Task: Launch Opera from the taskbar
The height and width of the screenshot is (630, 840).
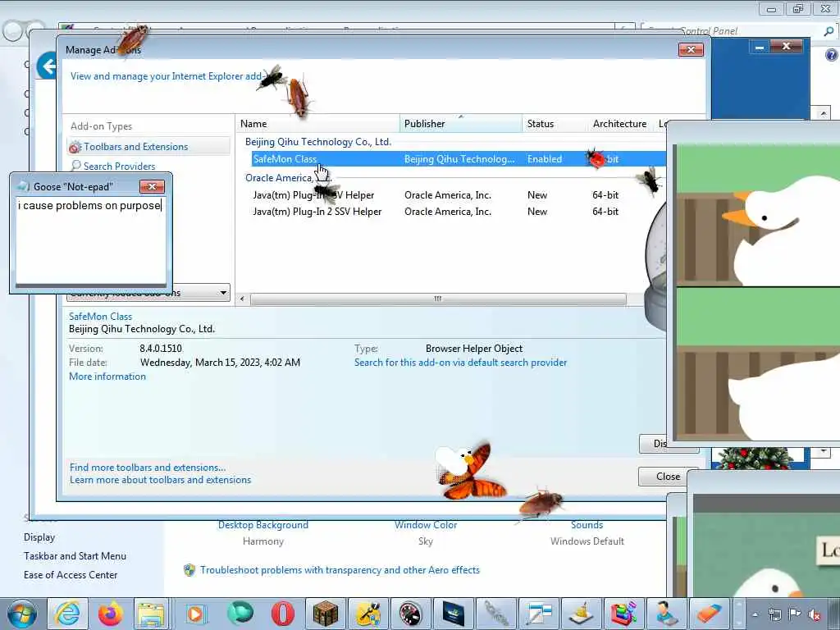Action: [x=282, y=614]
